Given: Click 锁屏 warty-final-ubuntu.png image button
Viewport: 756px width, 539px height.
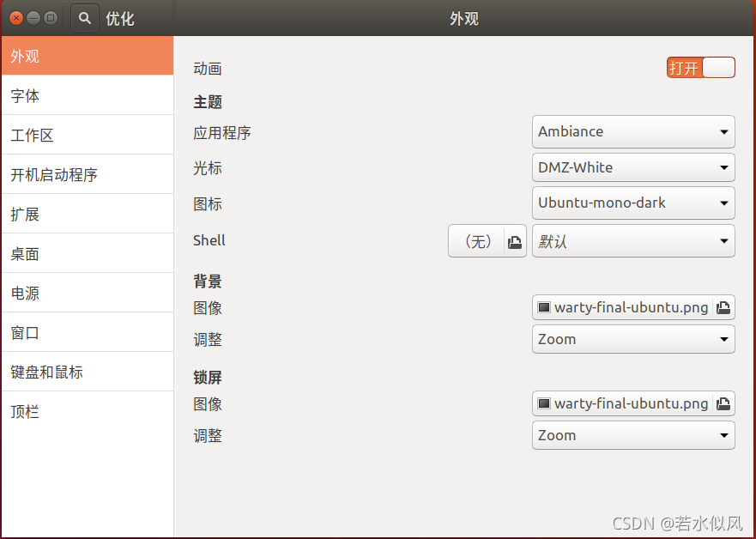Looking at the screenshot, I should coord(633,404).
